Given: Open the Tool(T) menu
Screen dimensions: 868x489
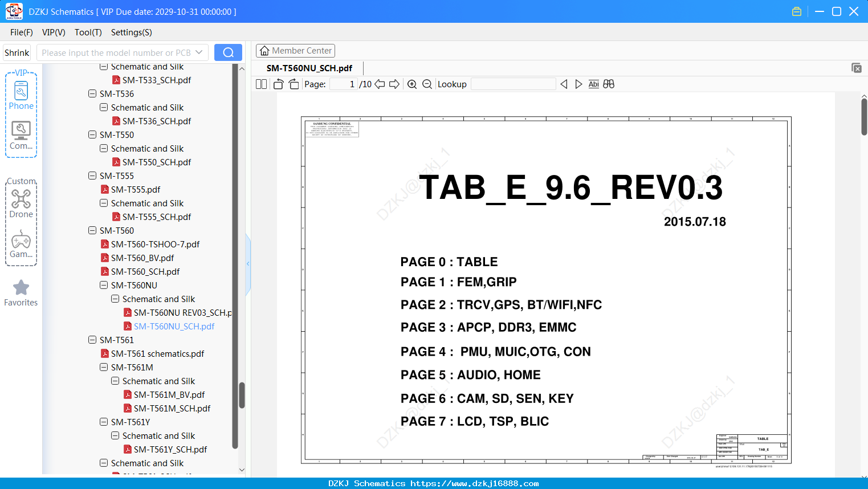Looking at the screenshot, I should (88, 32).
